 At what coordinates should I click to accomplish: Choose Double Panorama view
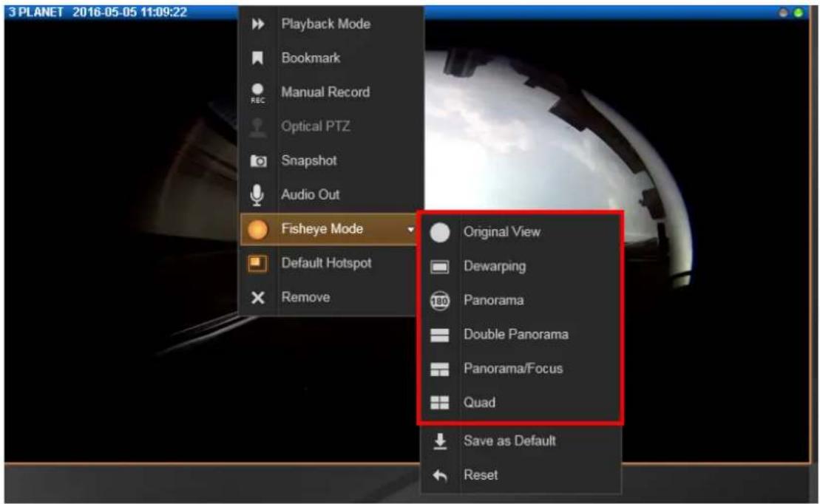coord(521,335)
